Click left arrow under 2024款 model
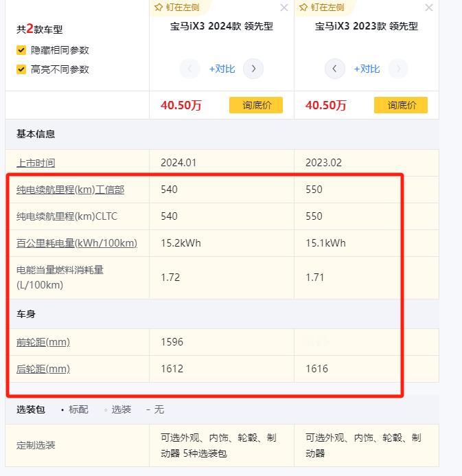The height and width of the screenshot is (476, 462). [190, 69]
